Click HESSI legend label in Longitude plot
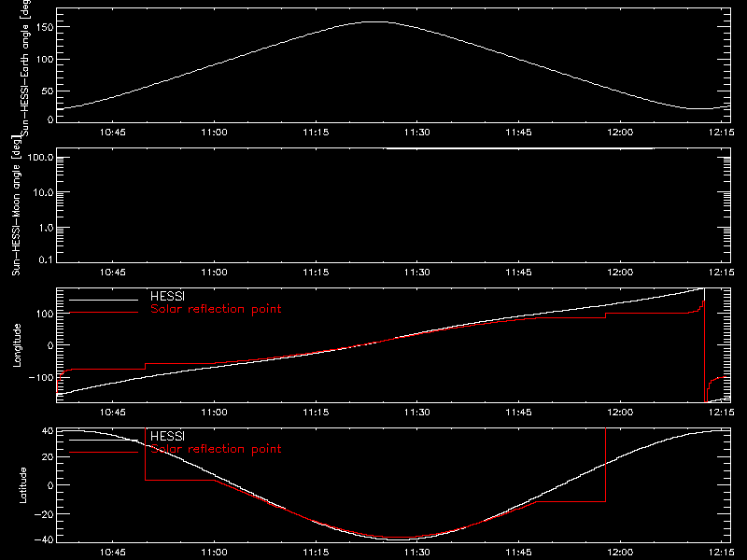Viewport: 747px width, 560px height. [167, 296]
